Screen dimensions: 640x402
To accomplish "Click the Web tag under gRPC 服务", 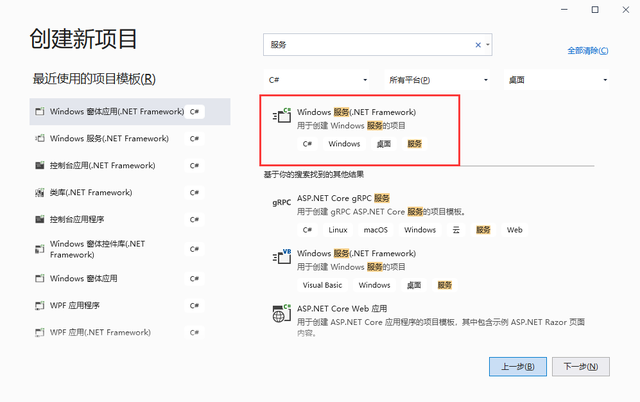I will tap(515, 230).
